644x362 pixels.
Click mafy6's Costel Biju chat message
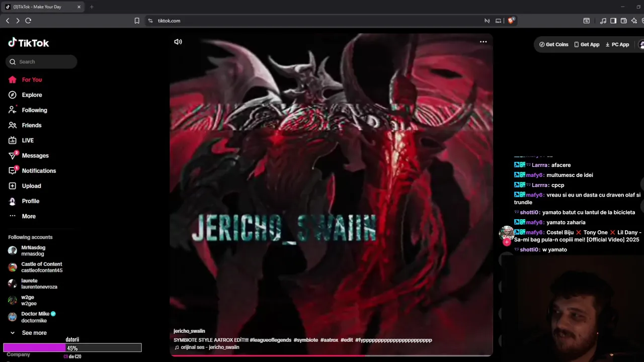pyautogui.click(x=577, y=236)
